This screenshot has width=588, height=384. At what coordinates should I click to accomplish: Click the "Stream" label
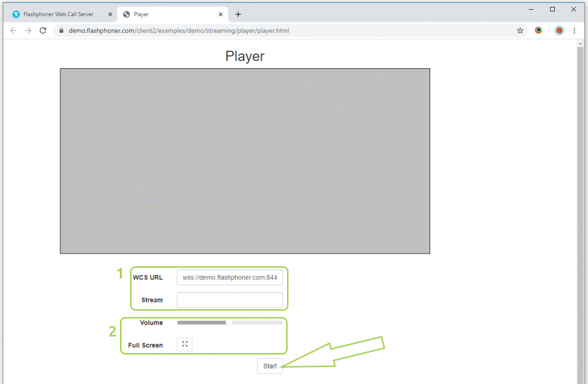[x=152, y=300]
